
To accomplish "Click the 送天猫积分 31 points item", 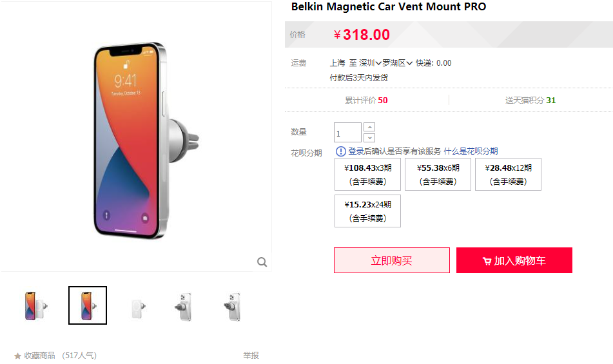I will pyautogui.click(x=530, y=101).
